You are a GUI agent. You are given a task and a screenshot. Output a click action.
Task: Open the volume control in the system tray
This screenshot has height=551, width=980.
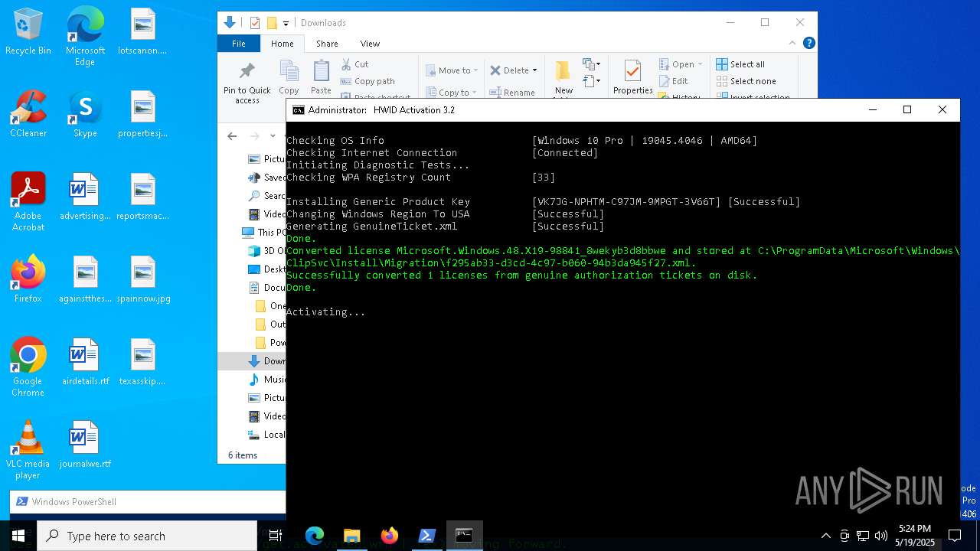[880, 536]
